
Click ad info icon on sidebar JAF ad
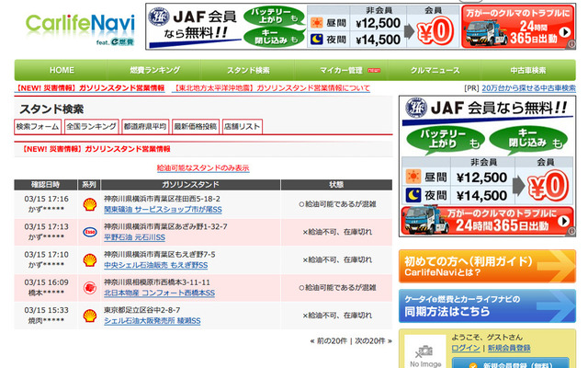click(x=571, y=231)
